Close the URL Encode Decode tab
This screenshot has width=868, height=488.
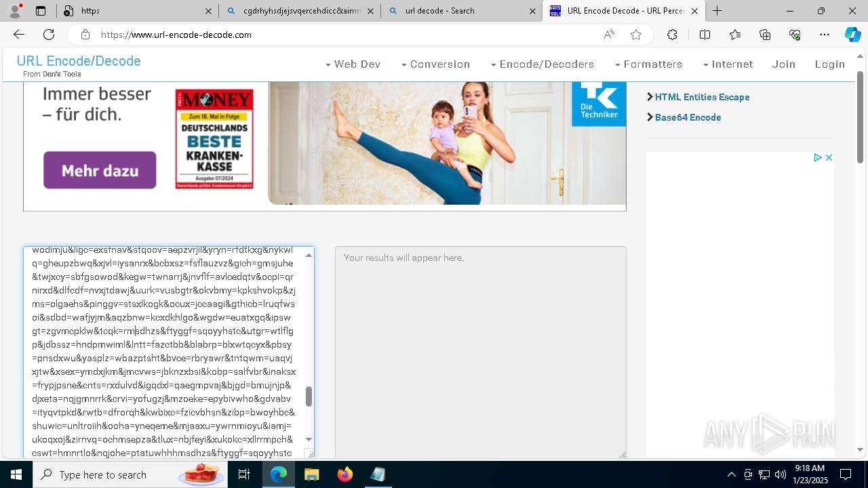click(694, 11)
